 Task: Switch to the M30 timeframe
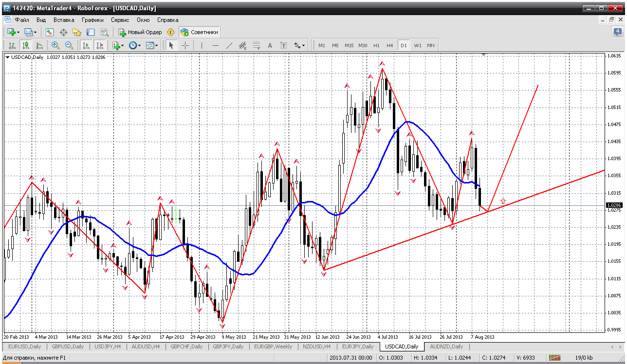363,45
